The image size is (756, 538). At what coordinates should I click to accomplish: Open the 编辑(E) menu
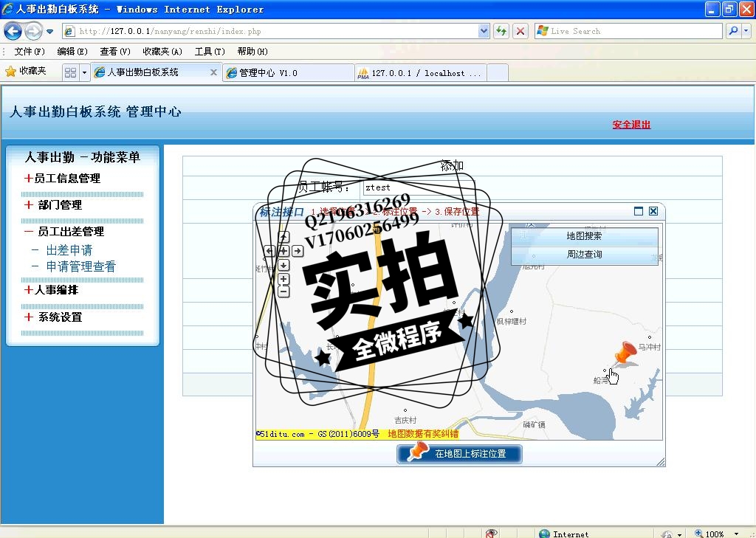tap(72, 51)
